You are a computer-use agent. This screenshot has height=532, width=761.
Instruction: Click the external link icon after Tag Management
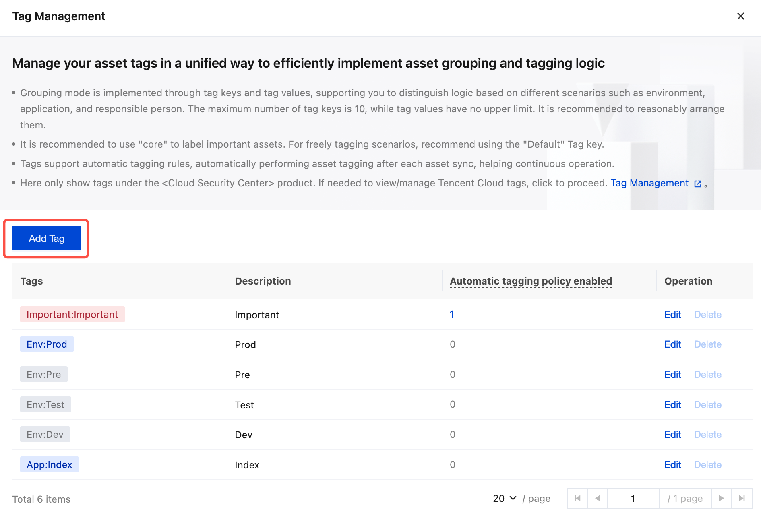(x=698, y=184)
